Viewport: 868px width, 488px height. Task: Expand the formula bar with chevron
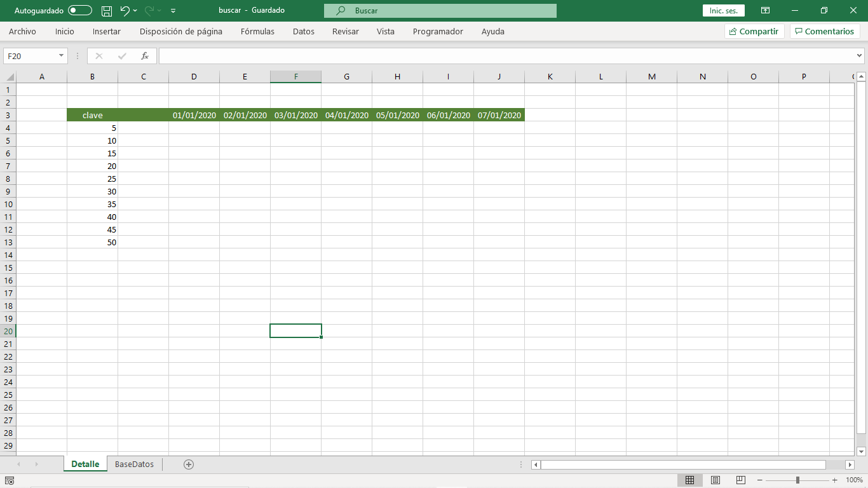[x=860, y=56]
